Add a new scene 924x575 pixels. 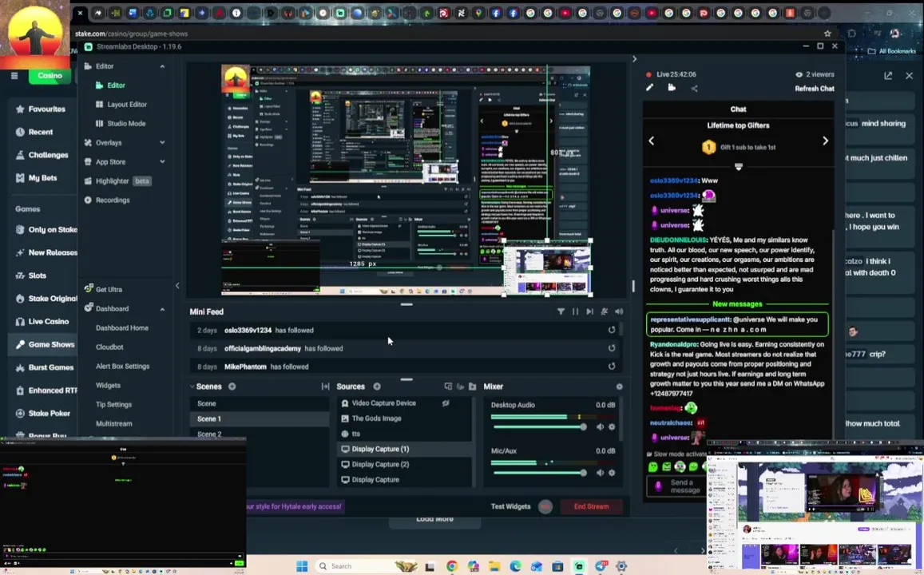[232, 387]
